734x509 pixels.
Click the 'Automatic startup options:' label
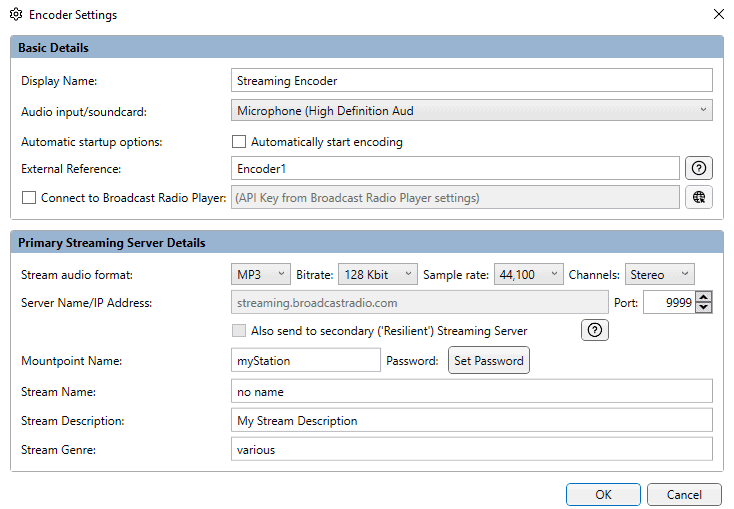point(92,142)
